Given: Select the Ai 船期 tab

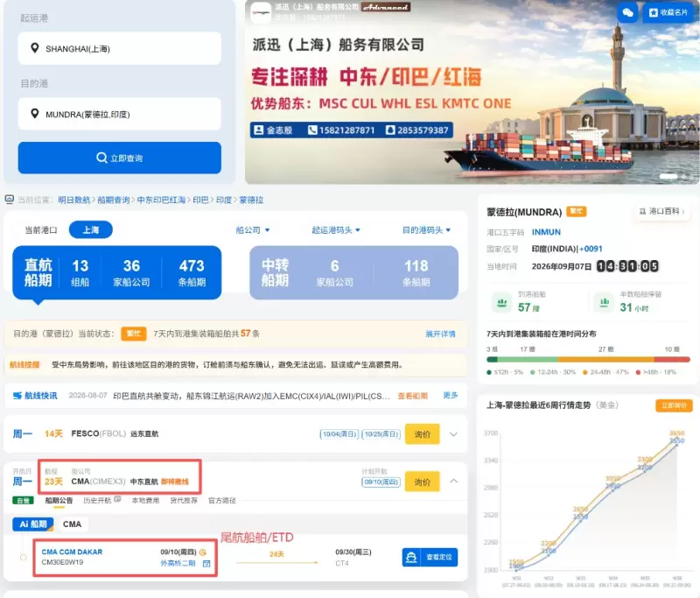Looking at the screenshot, I should 33,524.
